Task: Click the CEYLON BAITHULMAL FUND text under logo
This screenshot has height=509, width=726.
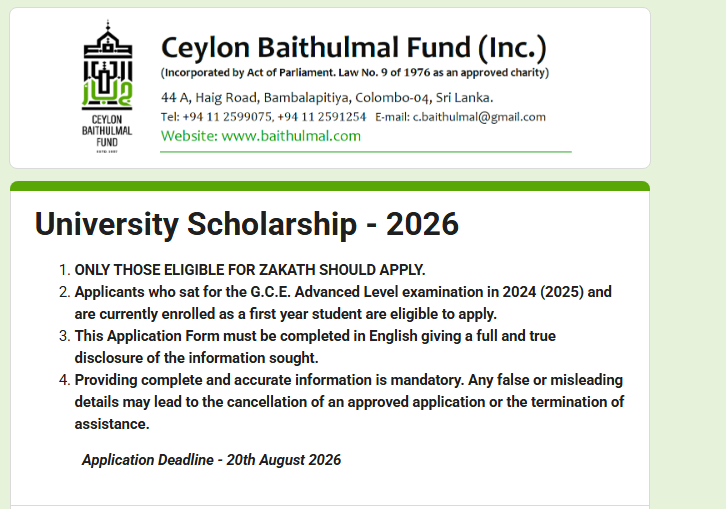Action: (x=107, y=131)
